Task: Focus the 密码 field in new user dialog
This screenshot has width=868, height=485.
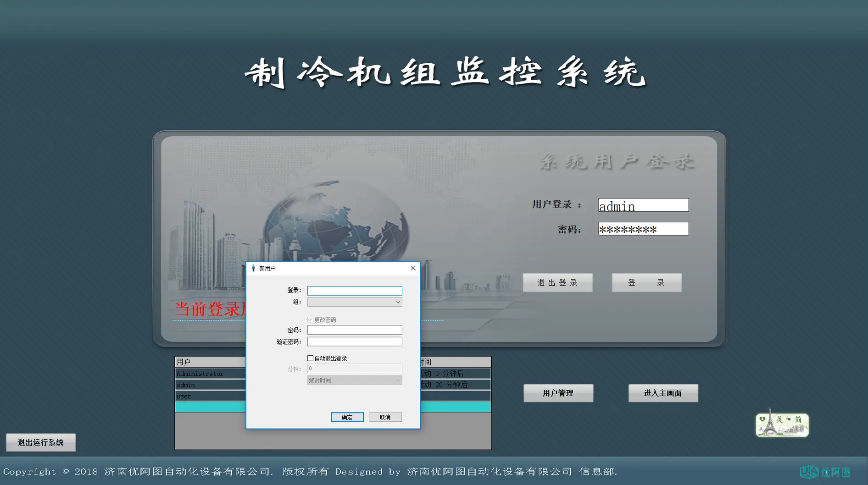Action: pos(354,330)
